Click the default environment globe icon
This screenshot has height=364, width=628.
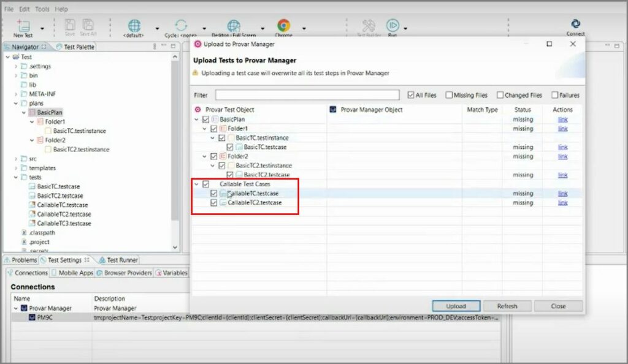[x=134, y=26]
